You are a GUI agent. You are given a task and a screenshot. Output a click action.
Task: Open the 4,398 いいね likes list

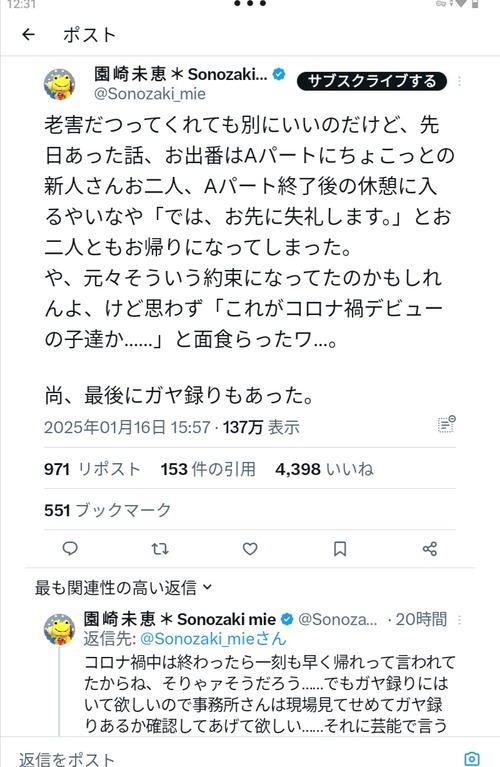(324, 469)
